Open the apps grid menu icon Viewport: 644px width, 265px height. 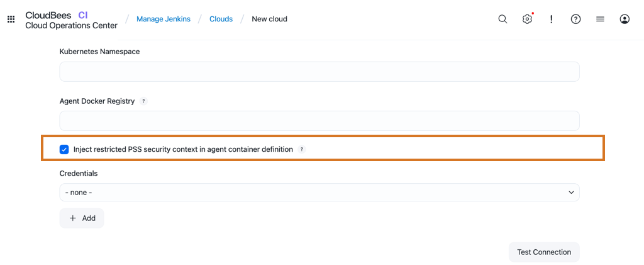[x=11, y=20]
